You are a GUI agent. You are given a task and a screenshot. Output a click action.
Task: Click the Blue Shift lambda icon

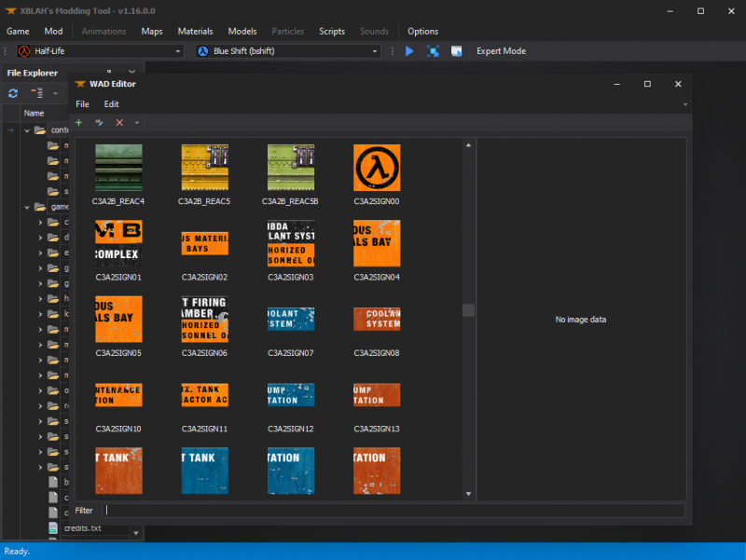pyautogui.click(x=202, y=51)
